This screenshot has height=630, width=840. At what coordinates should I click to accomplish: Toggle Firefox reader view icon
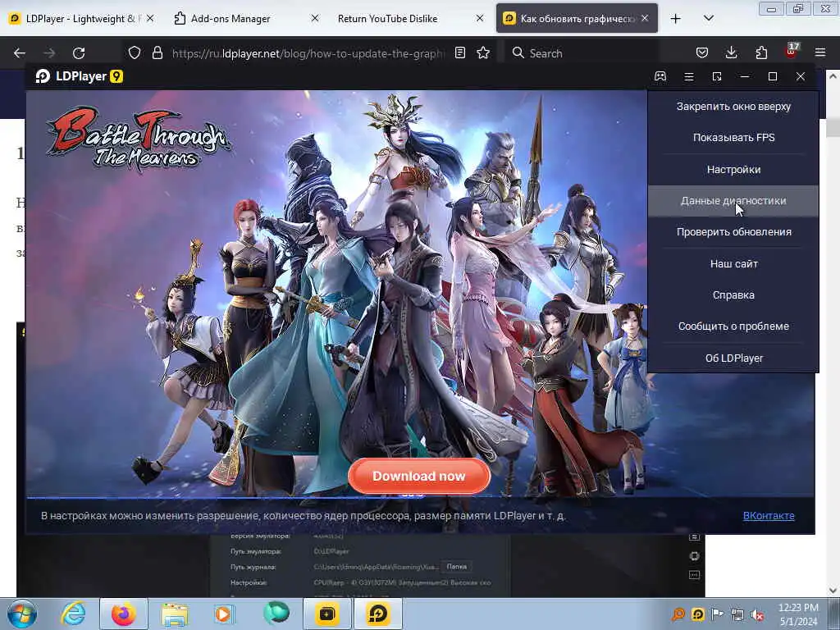pos(459,52)
